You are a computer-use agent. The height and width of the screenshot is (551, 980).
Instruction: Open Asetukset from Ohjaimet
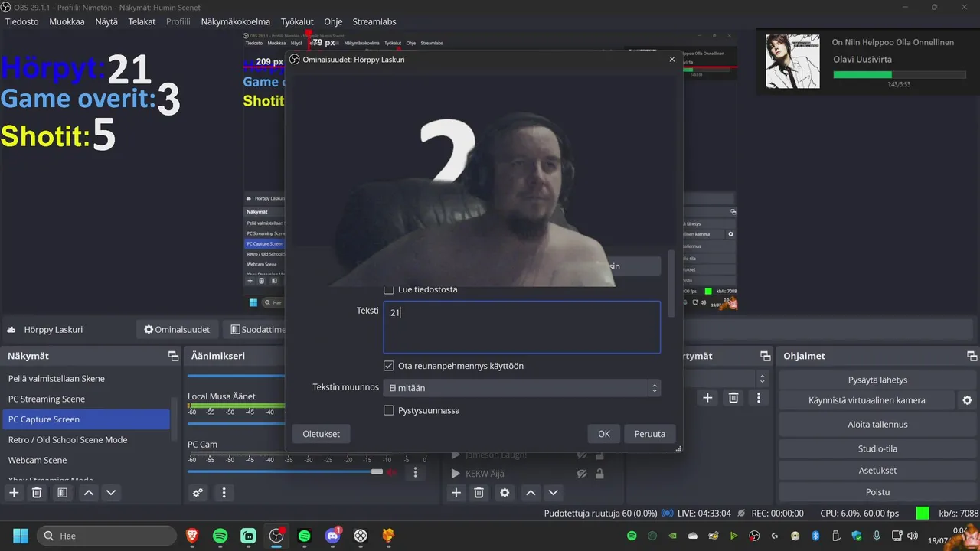pyautogui.click(x=877, y=470)
